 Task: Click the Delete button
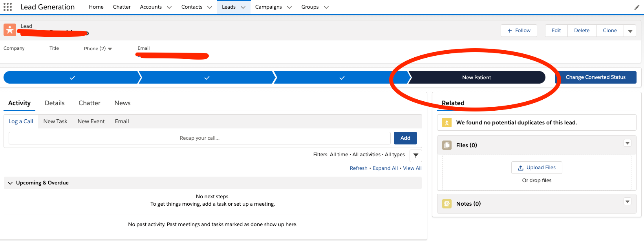pyautogui.click(x=582, y=31)
